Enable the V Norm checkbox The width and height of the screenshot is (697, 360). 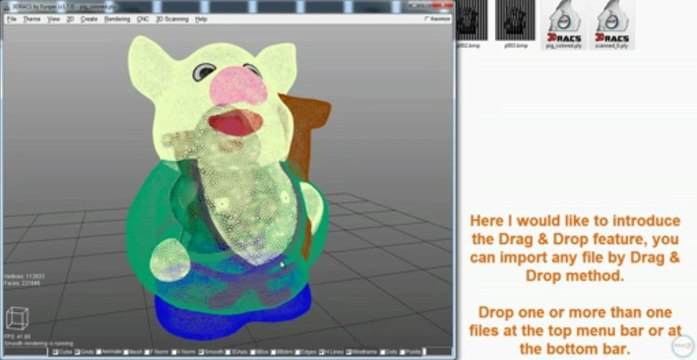click(174, 352)
